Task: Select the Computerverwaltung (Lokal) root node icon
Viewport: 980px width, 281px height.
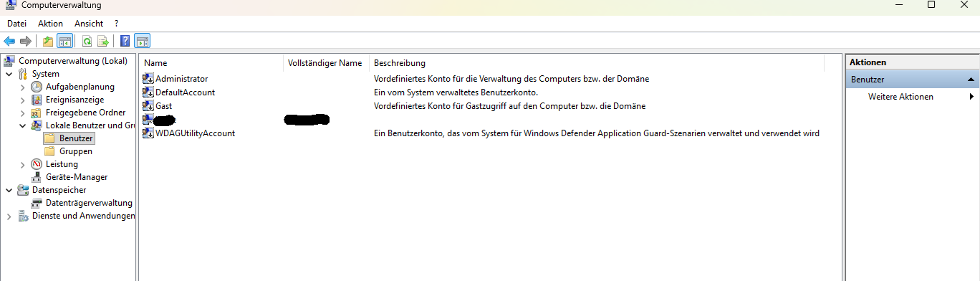Action: point(10,61)
